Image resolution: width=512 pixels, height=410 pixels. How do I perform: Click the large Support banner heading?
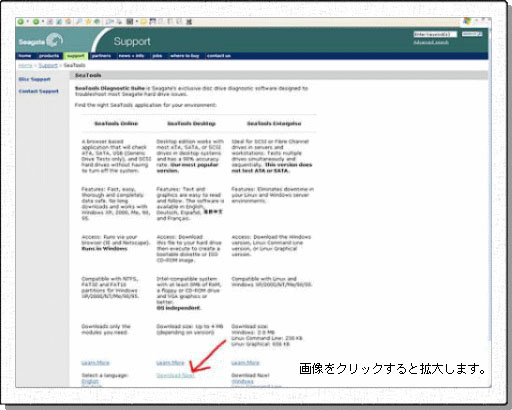[132, 41]
